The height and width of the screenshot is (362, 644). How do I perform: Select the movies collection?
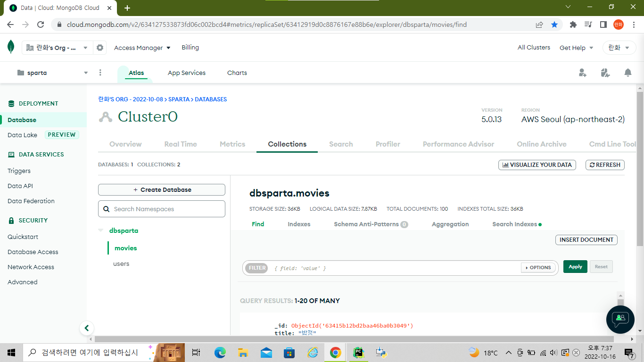click(125, 248)
